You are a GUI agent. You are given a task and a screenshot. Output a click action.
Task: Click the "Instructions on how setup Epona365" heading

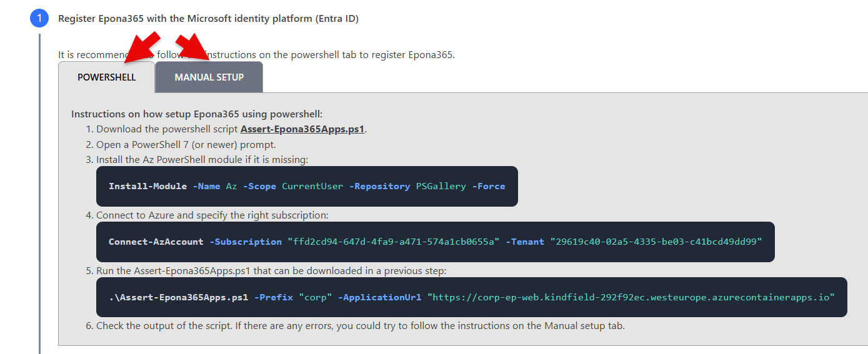[197, 114]
